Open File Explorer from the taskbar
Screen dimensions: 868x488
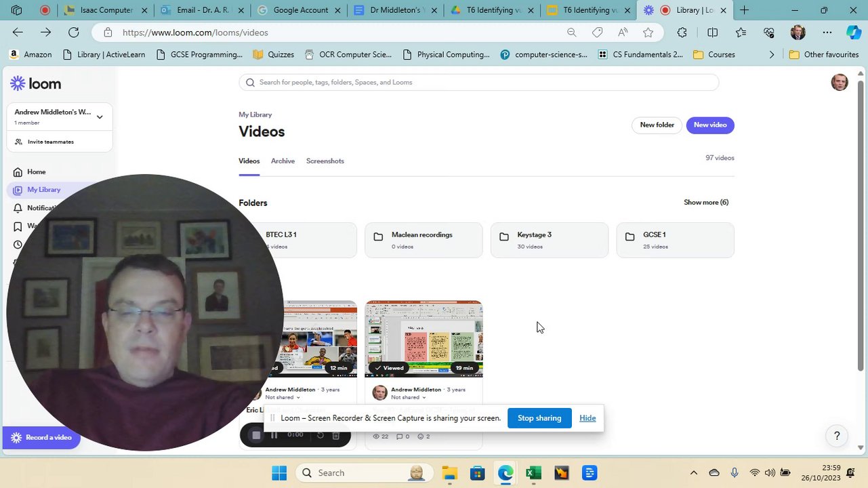point(449,473)
